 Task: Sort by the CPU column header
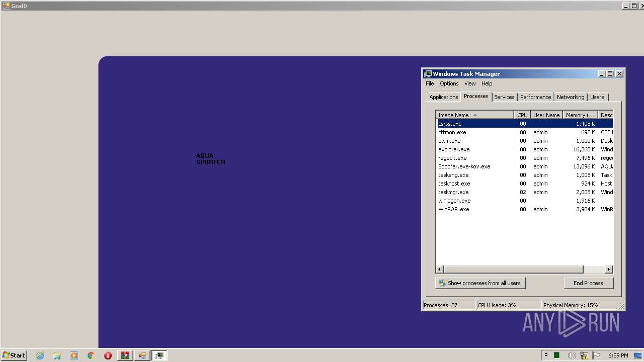coord(522,115)
